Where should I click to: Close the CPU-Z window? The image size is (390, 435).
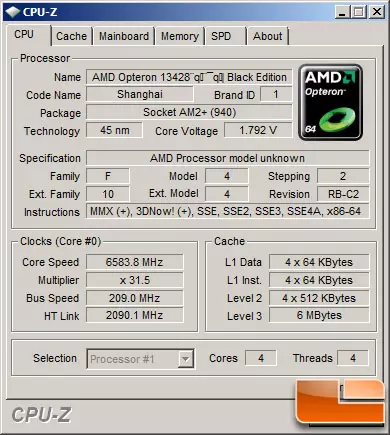click(x=377, y=12)
